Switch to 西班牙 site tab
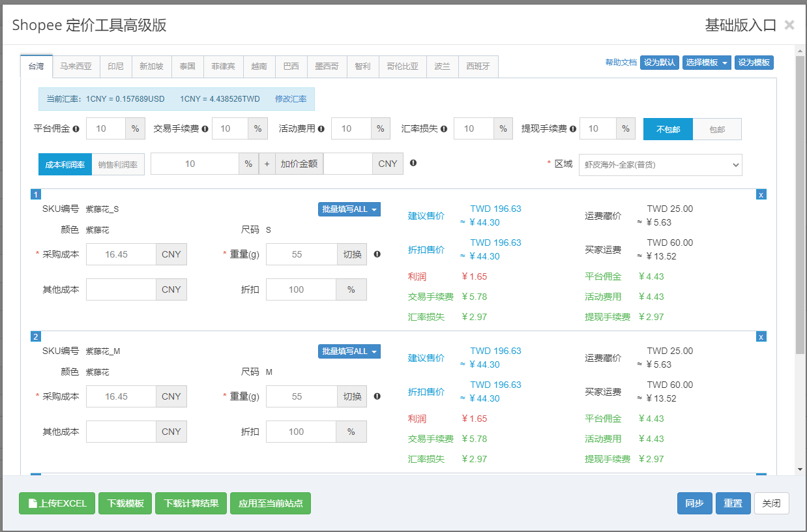 [x=478, y=66]
